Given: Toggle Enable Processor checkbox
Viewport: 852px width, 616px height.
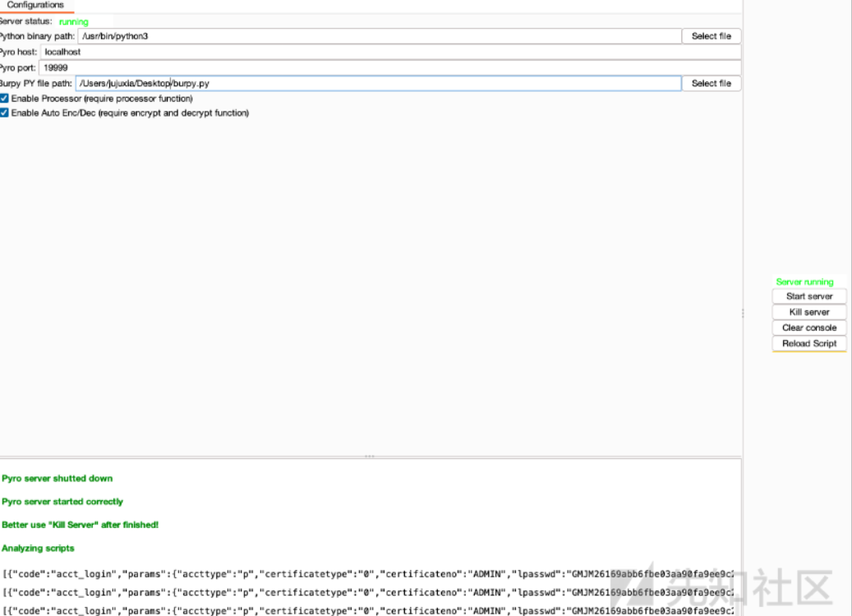Looking at the screenshot, I should 4,99.
